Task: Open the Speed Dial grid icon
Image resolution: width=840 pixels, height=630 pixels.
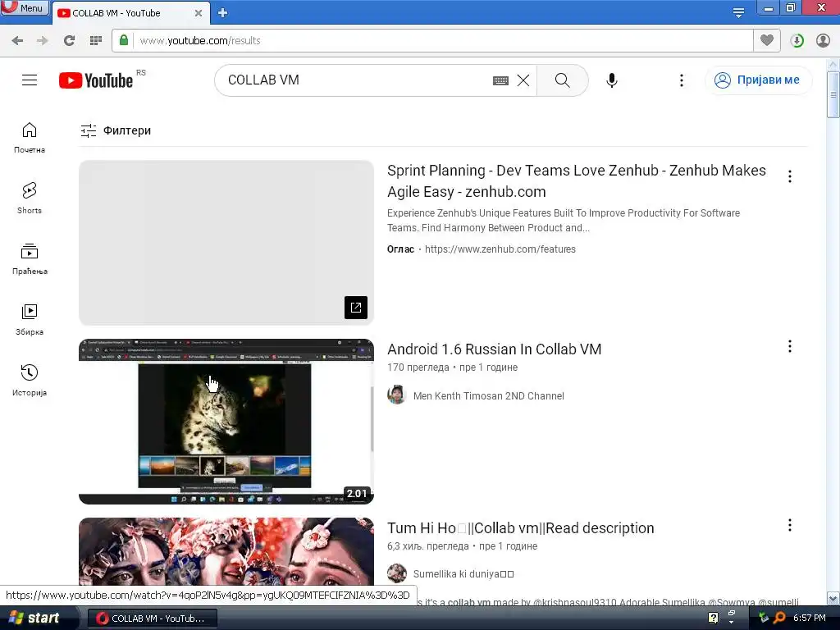Action: (96, 41)
